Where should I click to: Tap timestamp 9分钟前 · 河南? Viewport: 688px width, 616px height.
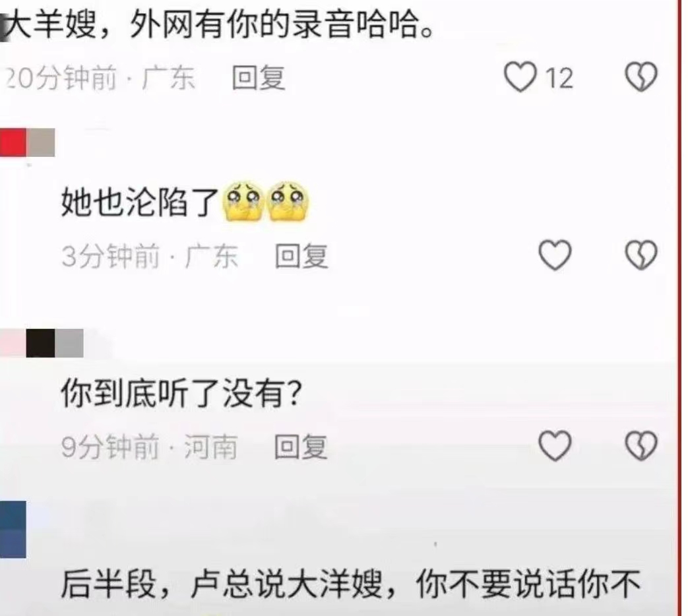[x=149, y=447]
